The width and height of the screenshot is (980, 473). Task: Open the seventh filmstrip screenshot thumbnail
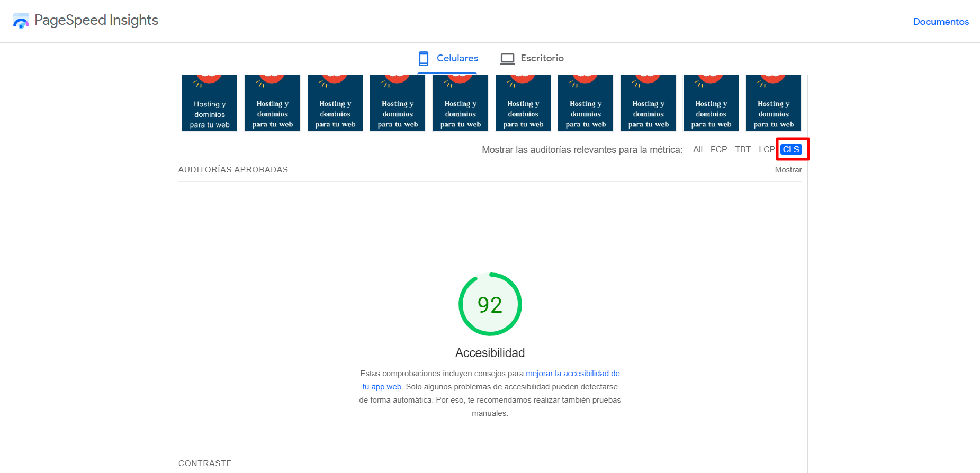pos(586,103)
